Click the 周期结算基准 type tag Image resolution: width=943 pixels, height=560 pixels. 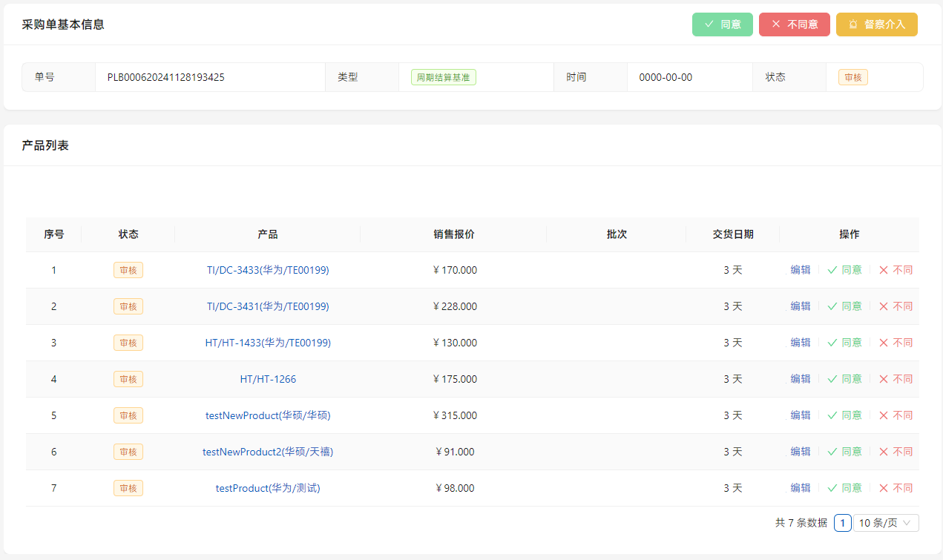(x=443, y=77)
